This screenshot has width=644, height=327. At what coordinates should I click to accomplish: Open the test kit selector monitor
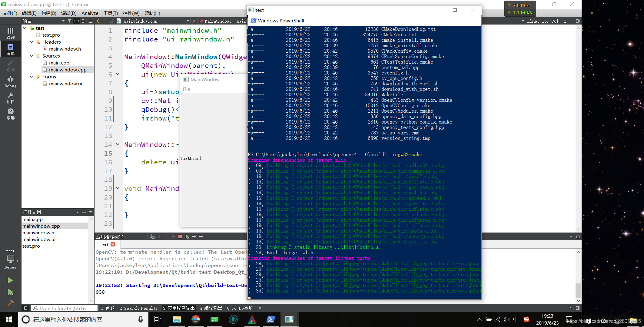[x=11, y=259]
